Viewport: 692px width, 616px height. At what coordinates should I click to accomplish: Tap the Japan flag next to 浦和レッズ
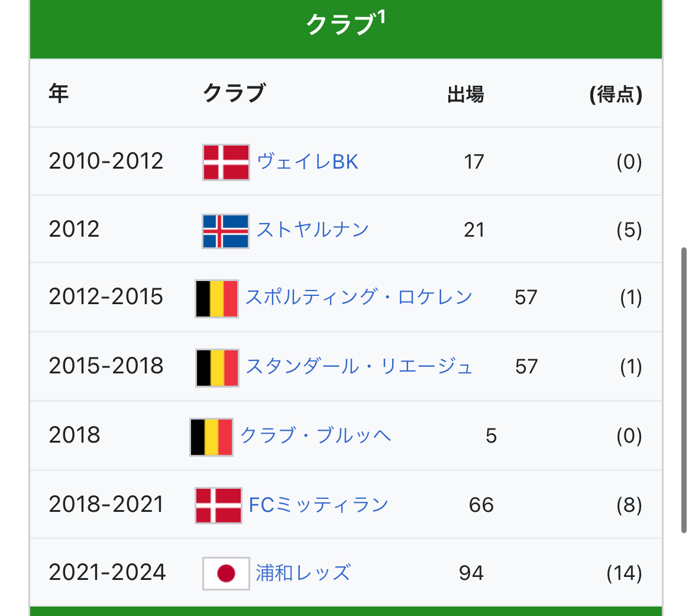click(225, 573)
